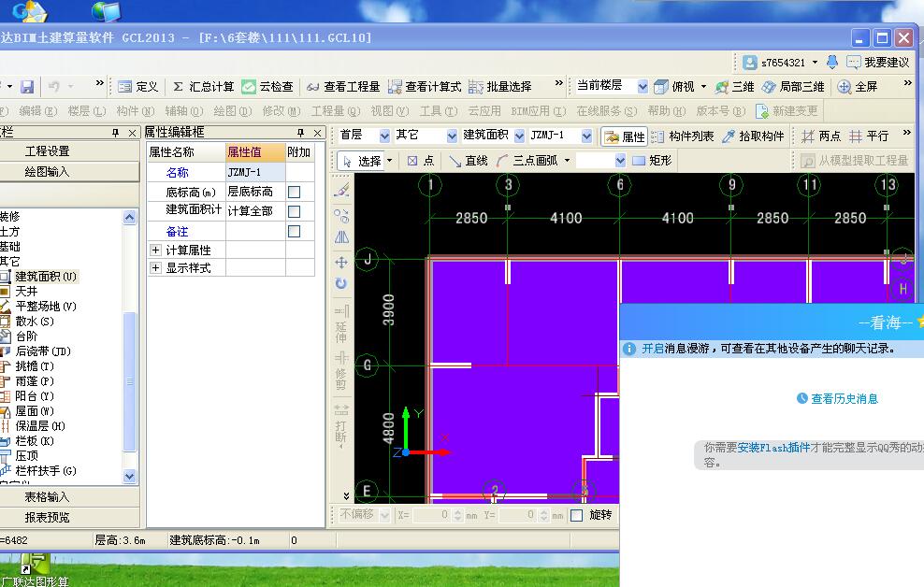Click component tree scrollbar down arrow
This screenshot has width=924, height=587.
tap(130, 476)
